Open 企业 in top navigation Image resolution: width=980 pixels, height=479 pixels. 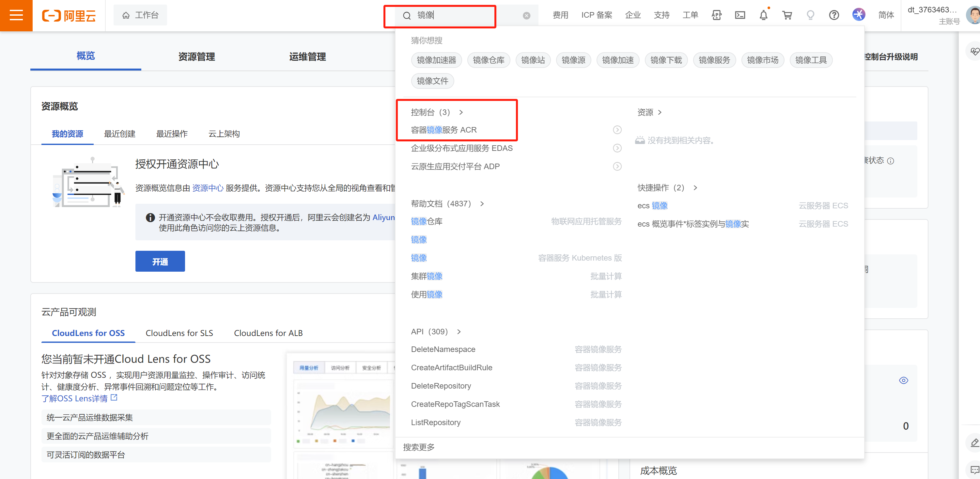coord(633,15)
